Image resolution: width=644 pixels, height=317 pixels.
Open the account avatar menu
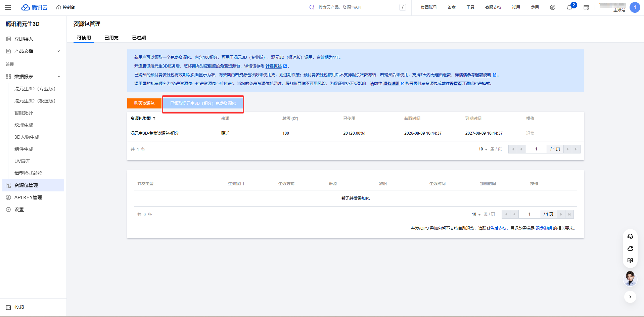635,7
